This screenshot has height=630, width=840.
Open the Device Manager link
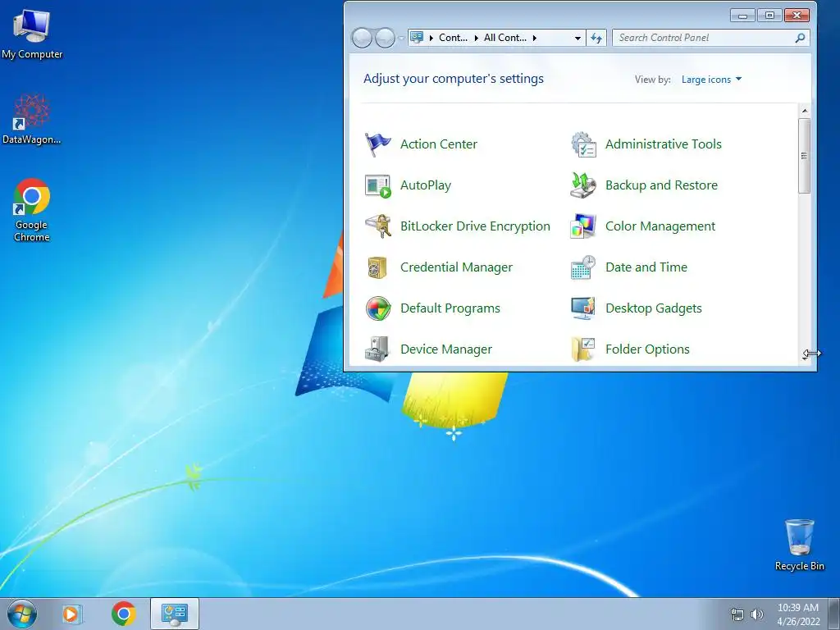tap(446, 349)
